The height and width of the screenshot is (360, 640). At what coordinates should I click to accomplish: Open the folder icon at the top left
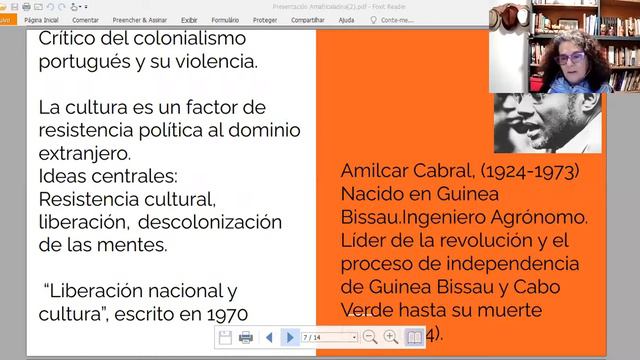[x=3, y=7]
